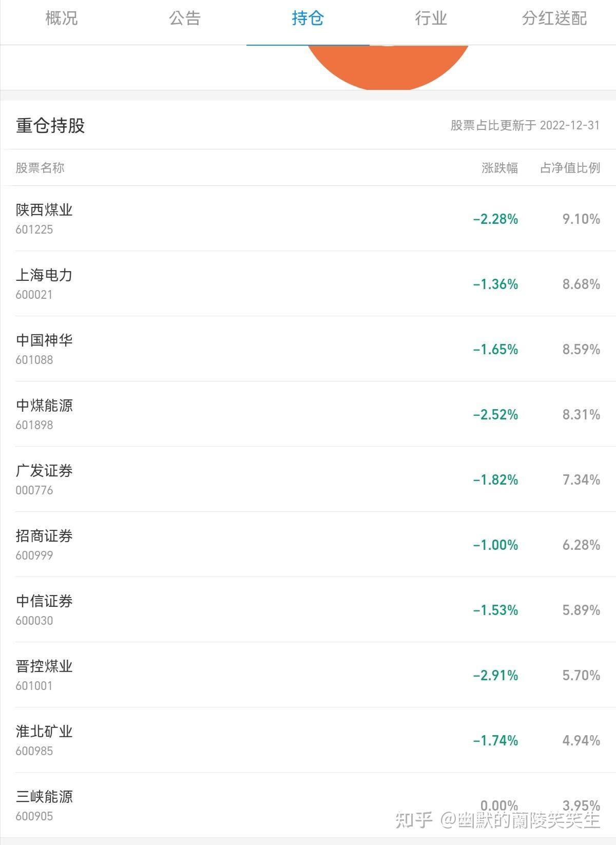Open the 公告 tab
This screenshot has width=616, height=845.
click(185, 19)
